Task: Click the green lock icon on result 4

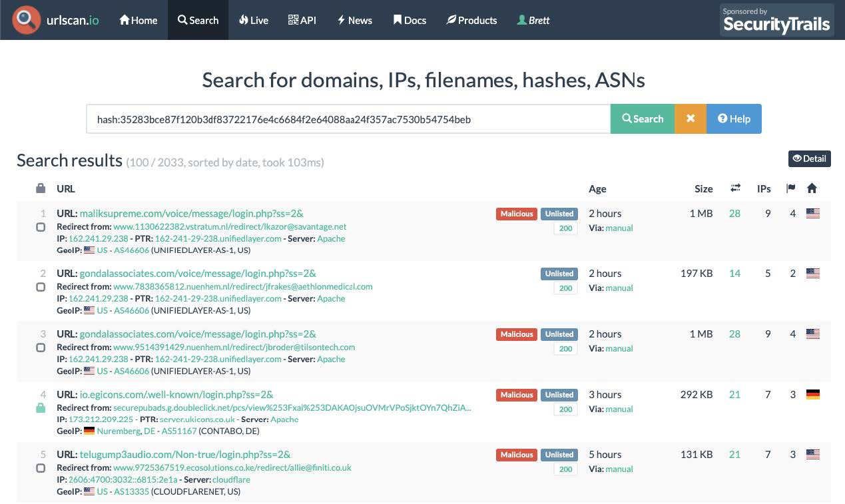Action: 41,408
